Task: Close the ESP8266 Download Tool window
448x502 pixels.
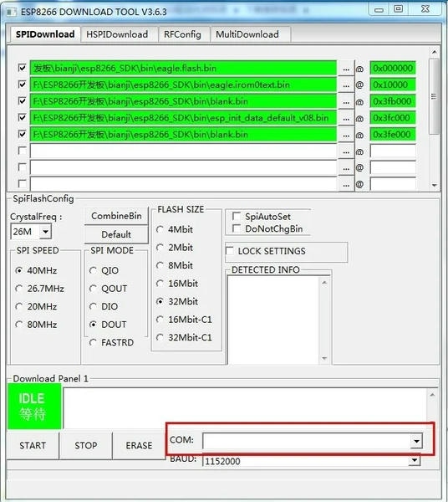Action: coord(425,9)
